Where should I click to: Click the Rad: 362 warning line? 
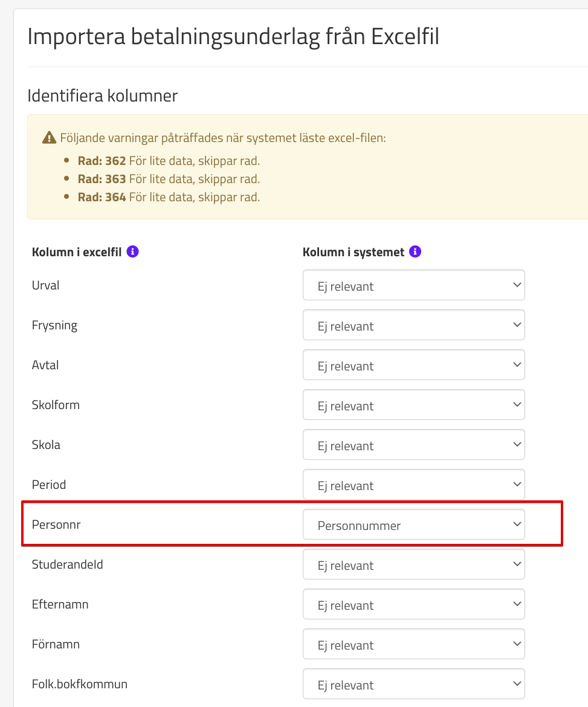click(169, 161)
